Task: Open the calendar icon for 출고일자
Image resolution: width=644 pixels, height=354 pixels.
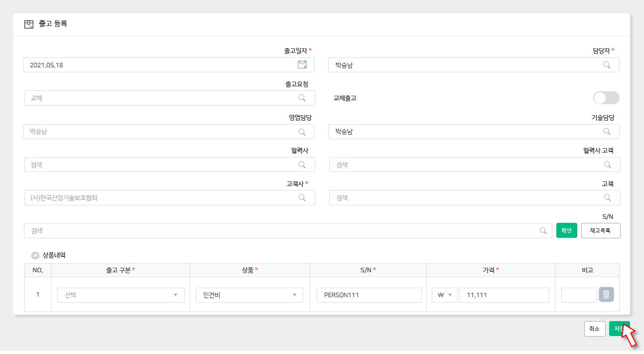Action: pyautogui.click(x=302, y=64)
